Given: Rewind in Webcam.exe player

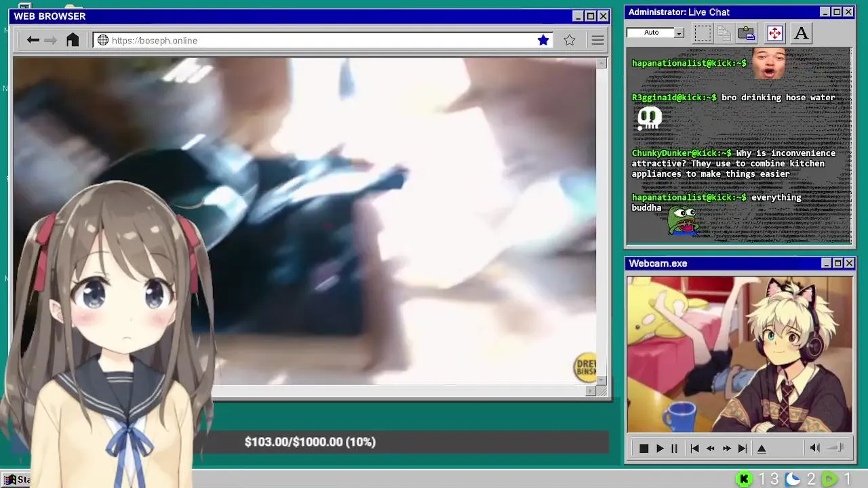Looking at the screenshot, I should [711, 448].
